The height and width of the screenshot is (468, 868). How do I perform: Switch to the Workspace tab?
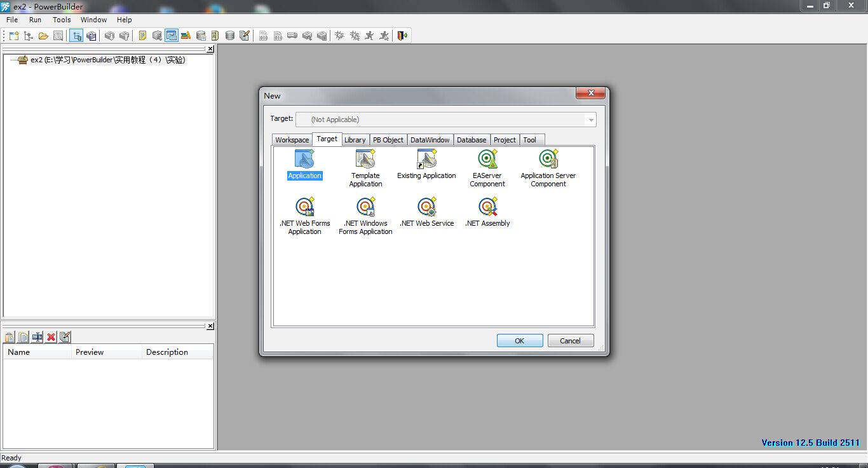pos(292,140)
